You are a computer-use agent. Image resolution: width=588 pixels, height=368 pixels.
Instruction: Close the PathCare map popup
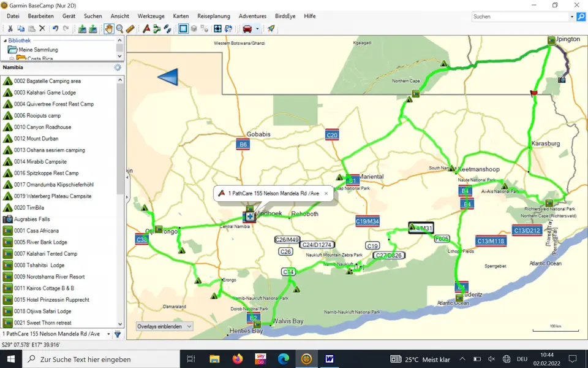pos(326,193)
